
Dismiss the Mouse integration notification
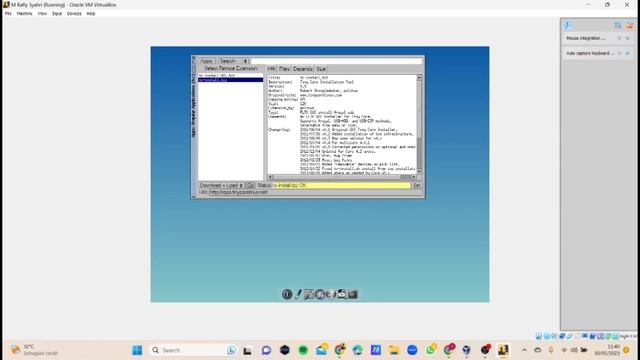pos(627,38)
